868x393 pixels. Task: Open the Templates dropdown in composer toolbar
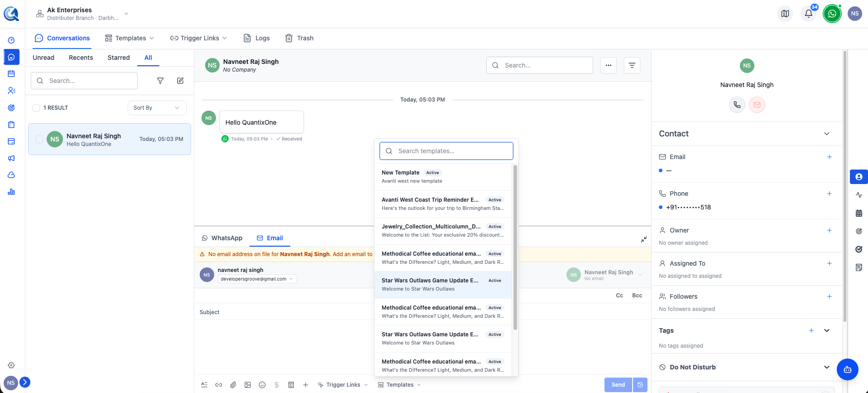point(399,385)
